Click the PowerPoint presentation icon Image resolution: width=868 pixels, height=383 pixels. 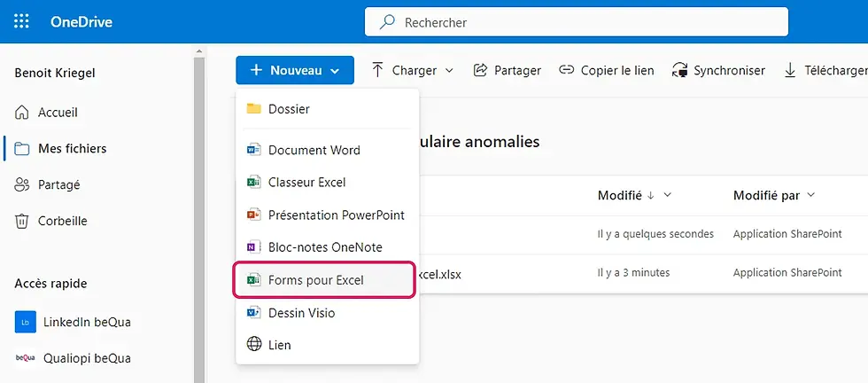pyautogui.click(x=253, y=215)
